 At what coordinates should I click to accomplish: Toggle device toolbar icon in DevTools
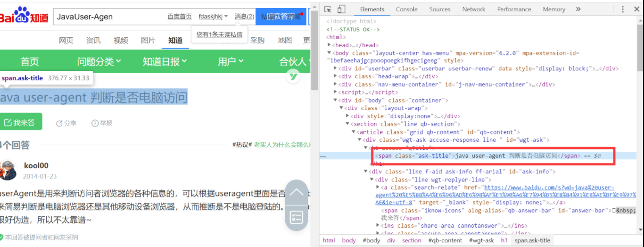(x=341, y=9)
